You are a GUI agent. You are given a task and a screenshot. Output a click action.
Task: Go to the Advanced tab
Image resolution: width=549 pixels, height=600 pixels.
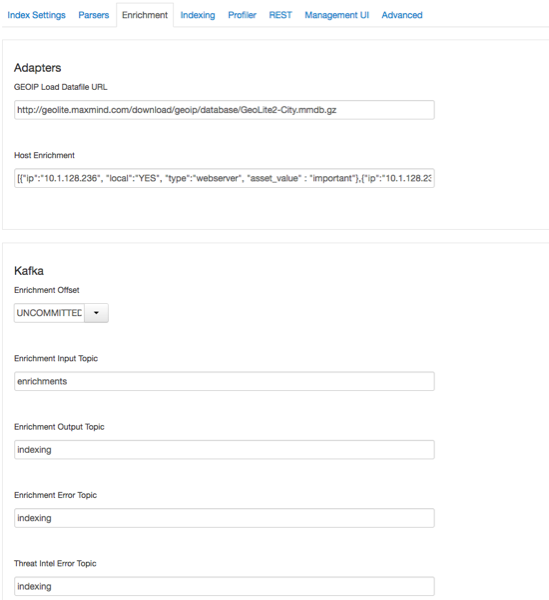[402, 15]
